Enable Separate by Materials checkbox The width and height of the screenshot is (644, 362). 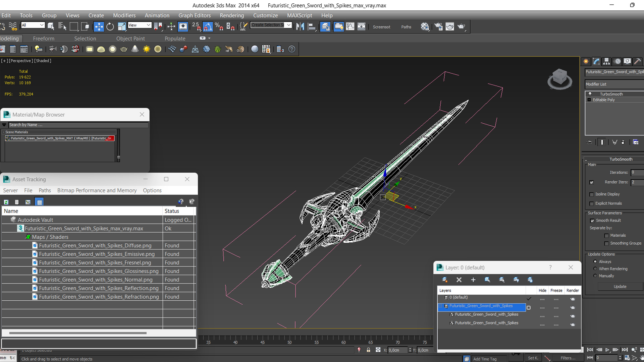(x=606, y=236)
